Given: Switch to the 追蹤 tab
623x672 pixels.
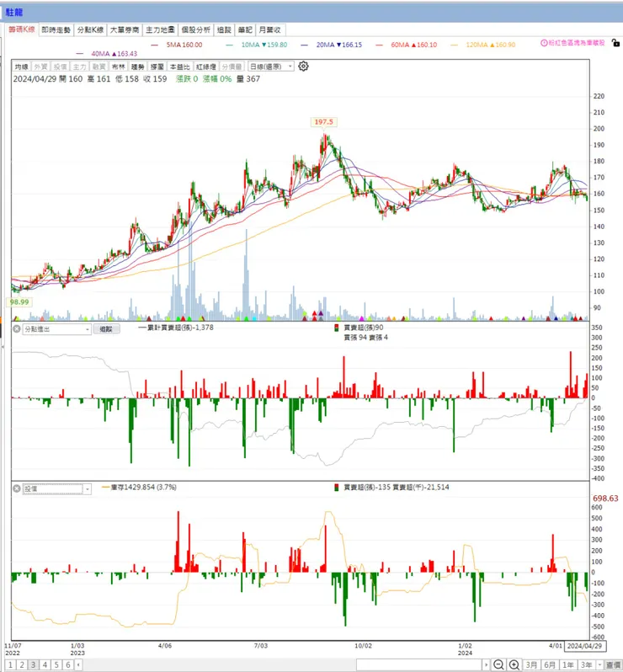Looking at the screenshot, I should click(224, 29).
